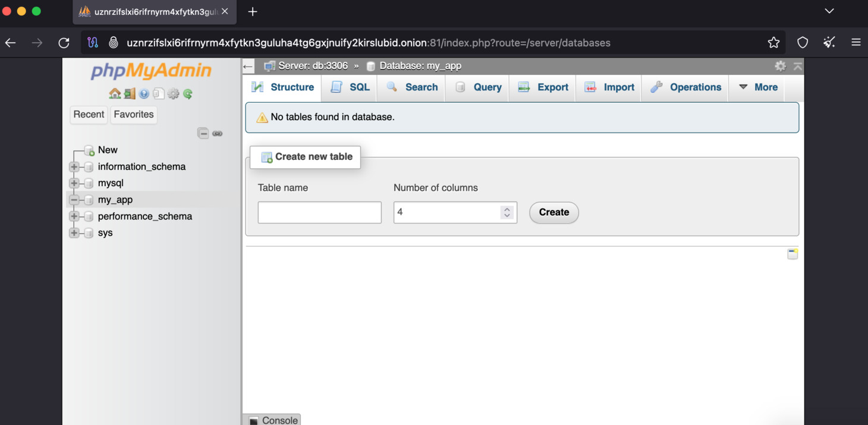Adjust number of columns spinner arrows

click(x=507, y=212)
